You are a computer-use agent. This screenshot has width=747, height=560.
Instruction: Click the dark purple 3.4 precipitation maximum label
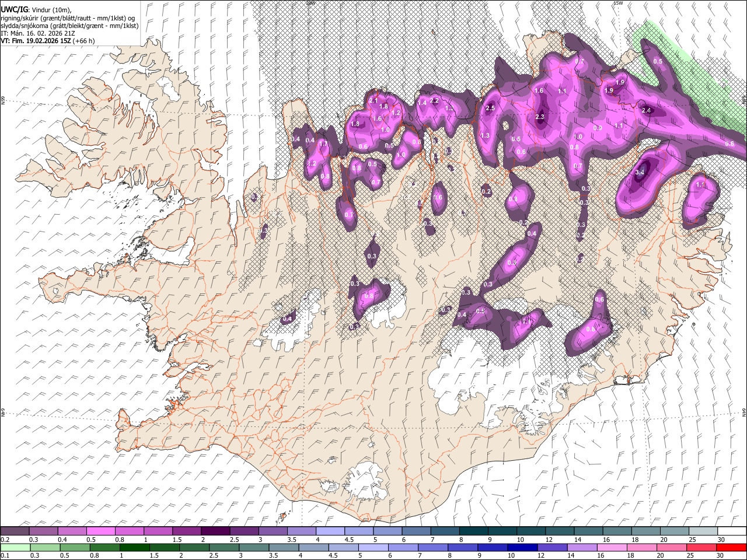coord(640,172)
